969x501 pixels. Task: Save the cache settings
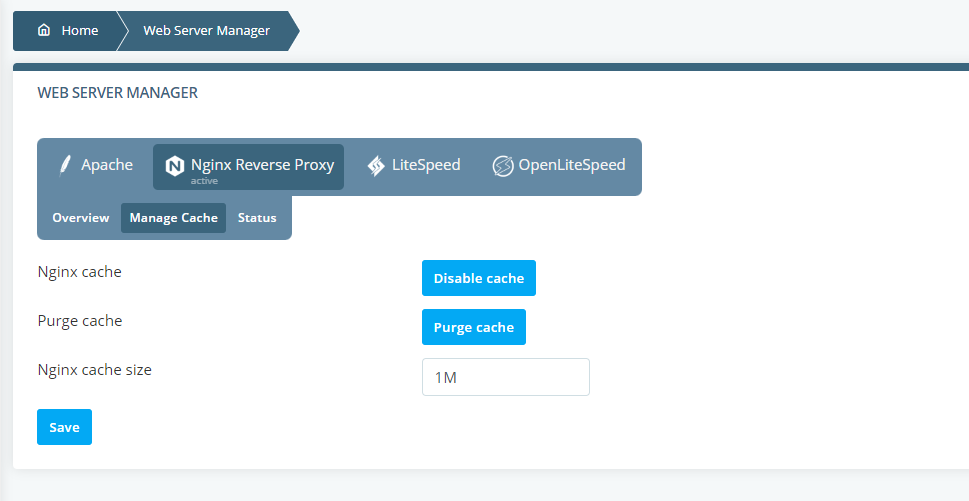pos(64,427)
